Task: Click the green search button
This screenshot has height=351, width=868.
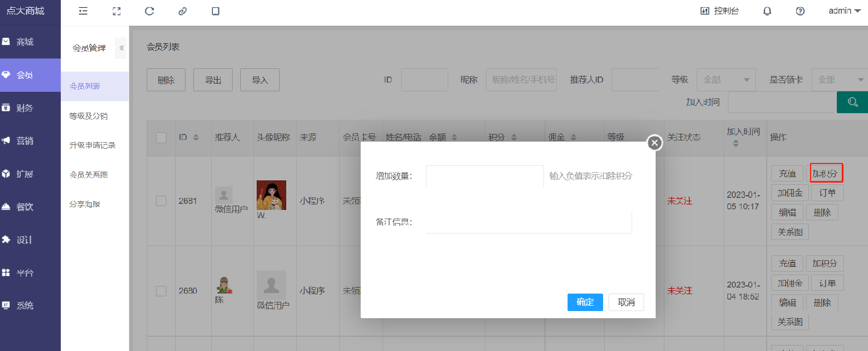Action: coord(852,102)
